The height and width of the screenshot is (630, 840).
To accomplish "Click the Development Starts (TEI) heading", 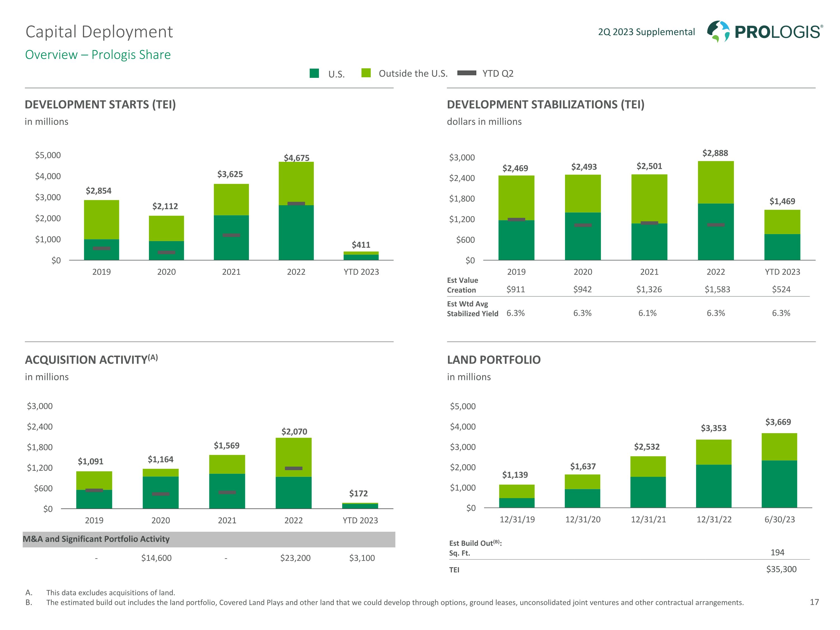I will tap(100, 104).
